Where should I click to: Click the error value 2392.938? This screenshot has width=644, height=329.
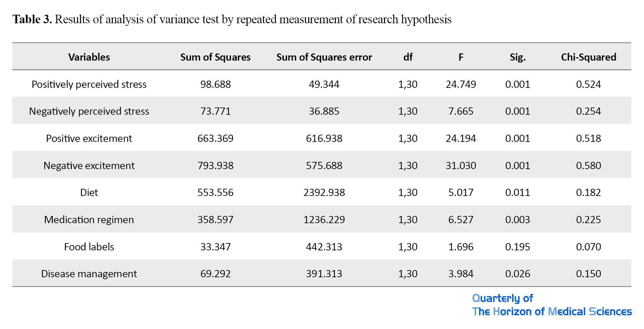pos(324,192)
